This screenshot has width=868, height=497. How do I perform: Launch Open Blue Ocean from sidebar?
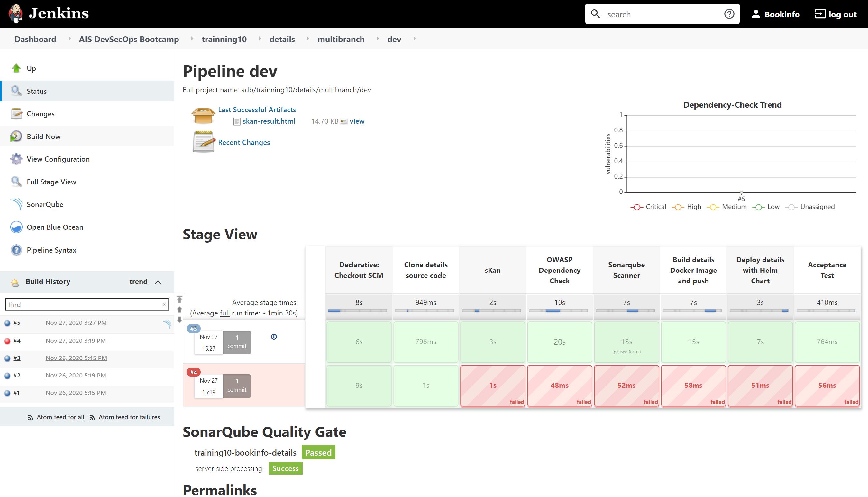click(16, 227)
